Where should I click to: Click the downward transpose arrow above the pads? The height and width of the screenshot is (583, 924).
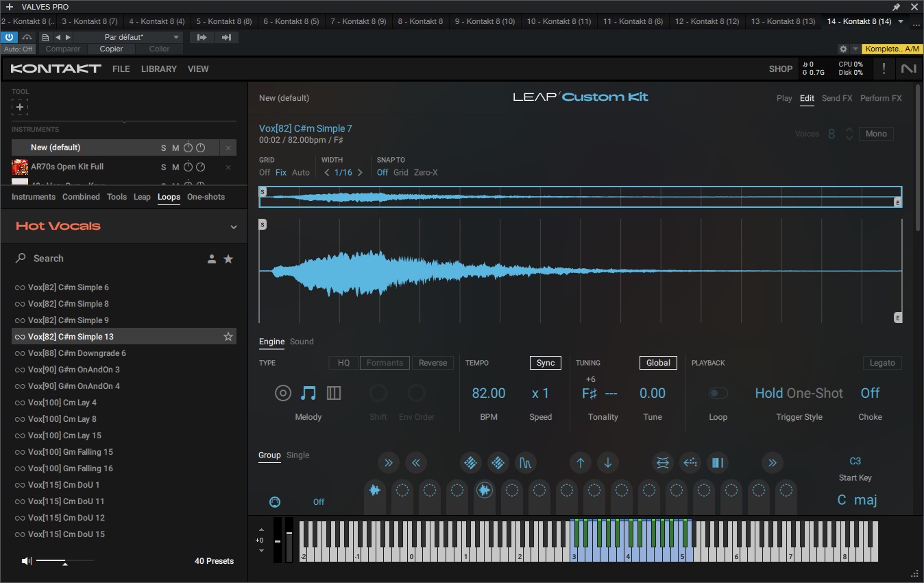607,463
